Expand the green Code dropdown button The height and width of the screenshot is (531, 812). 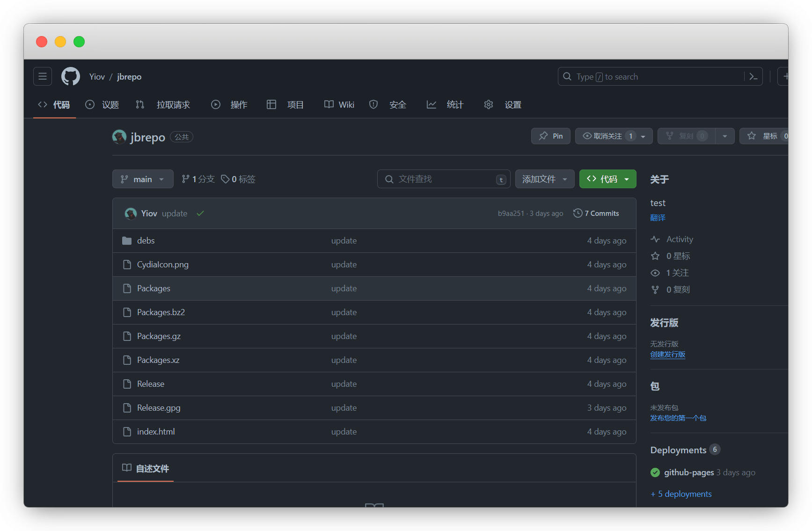coord(607,179)
